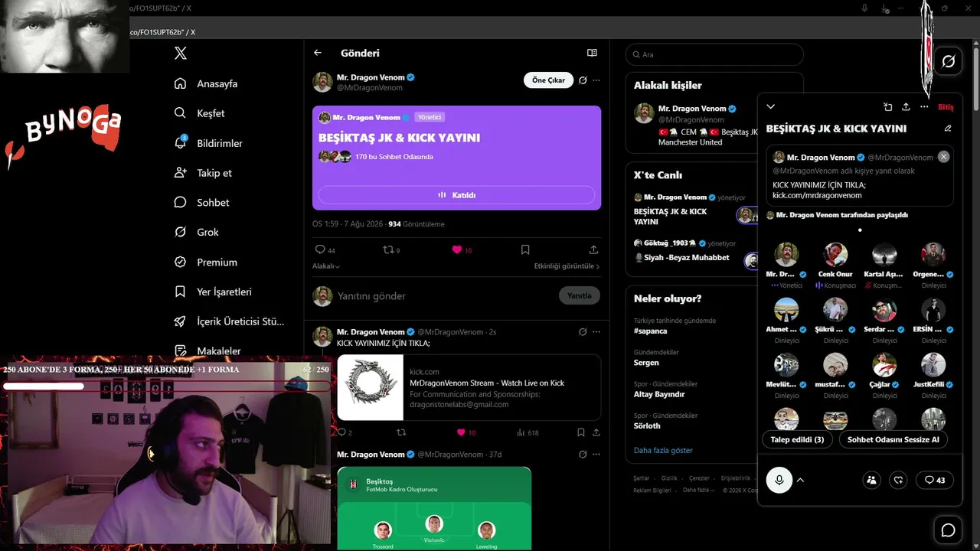Mute the room via Sohbet Odasını Sessize Al
Viewport: 980px width, 551px height.
click(893, 439)
